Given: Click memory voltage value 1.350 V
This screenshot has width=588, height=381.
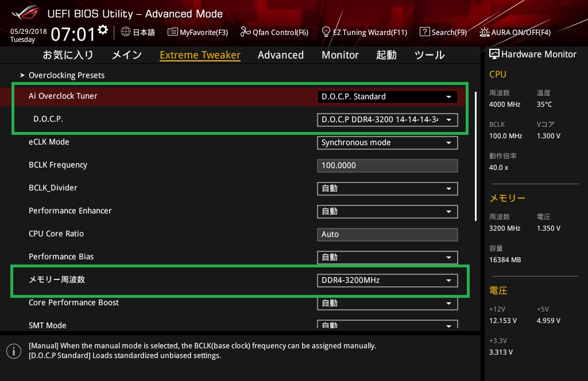Looking at the screenshot, I should (x=548, y=228).
